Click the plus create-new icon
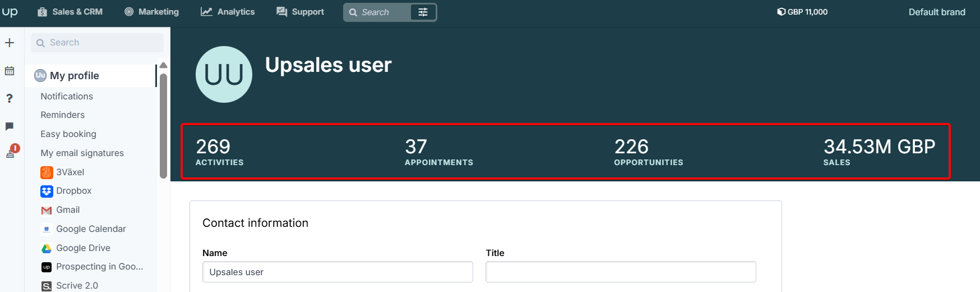Screen dimensions: 980x292 (x=10, y=43)
